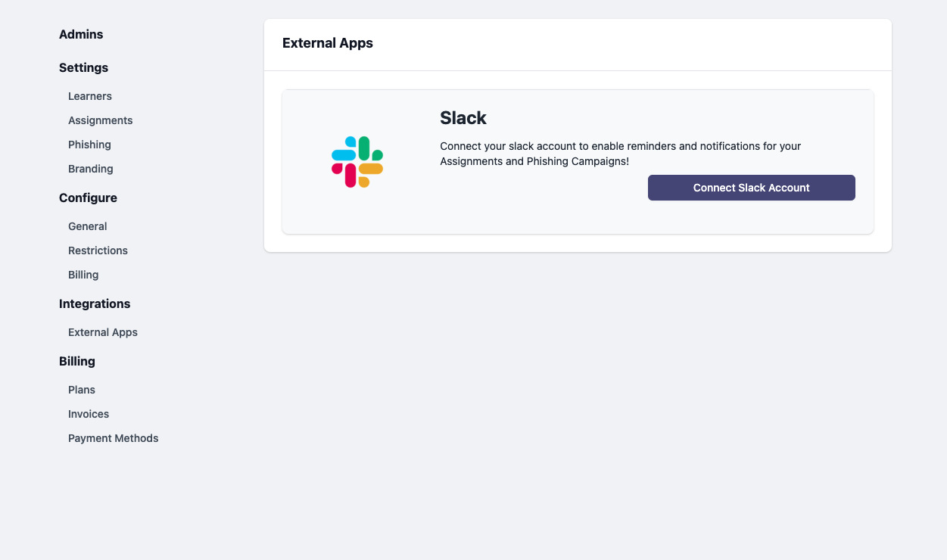
Task: Click the Integrations heading
Action: tap(95, 303)
